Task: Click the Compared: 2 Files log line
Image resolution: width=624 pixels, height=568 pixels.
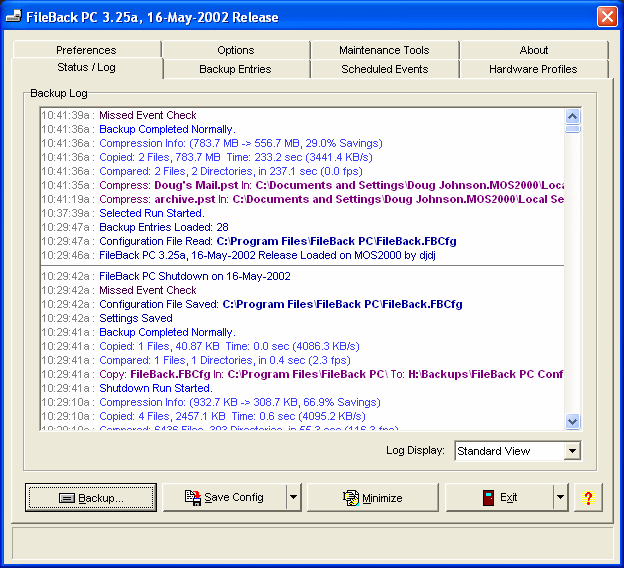Action: click(202, 171)
